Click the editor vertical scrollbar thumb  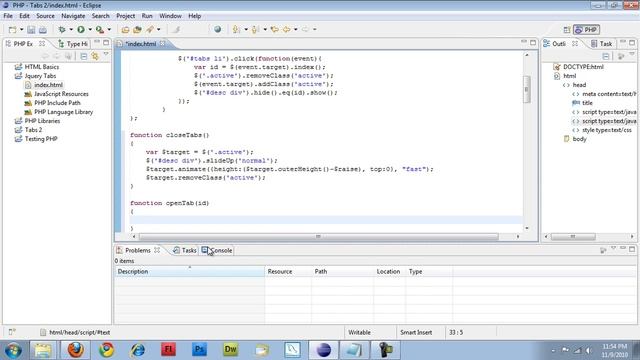click(x=527, y=89)
